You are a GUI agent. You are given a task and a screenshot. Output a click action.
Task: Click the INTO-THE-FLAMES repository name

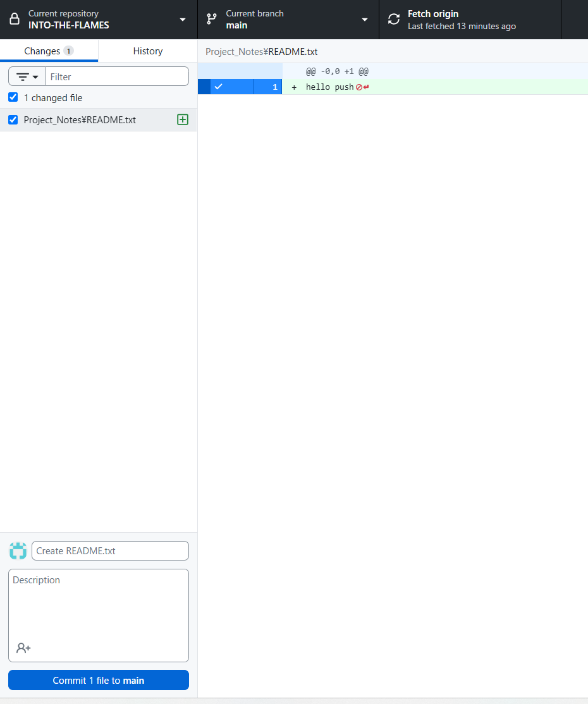point(69,25)
